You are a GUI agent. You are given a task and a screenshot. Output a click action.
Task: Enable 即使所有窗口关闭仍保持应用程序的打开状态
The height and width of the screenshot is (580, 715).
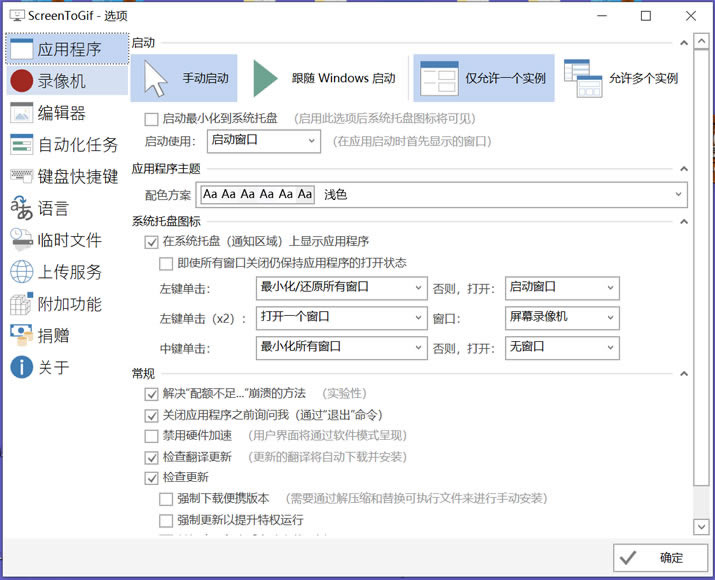[166, 264]
